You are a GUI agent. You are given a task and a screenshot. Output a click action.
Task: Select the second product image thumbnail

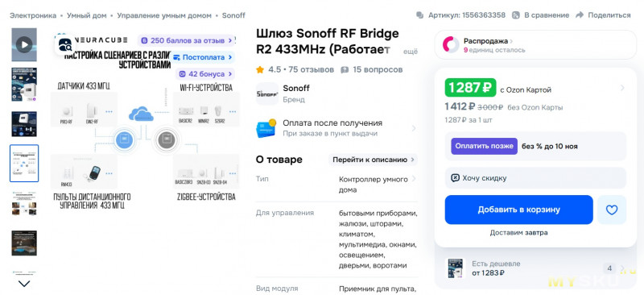tap(24, 85)
